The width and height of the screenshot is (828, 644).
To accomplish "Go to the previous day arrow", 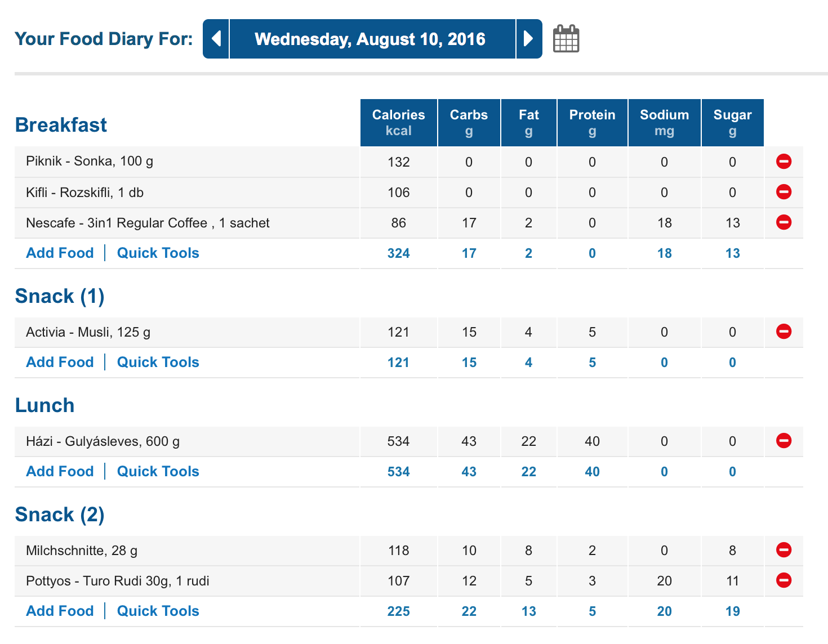I will click(216, 39).
